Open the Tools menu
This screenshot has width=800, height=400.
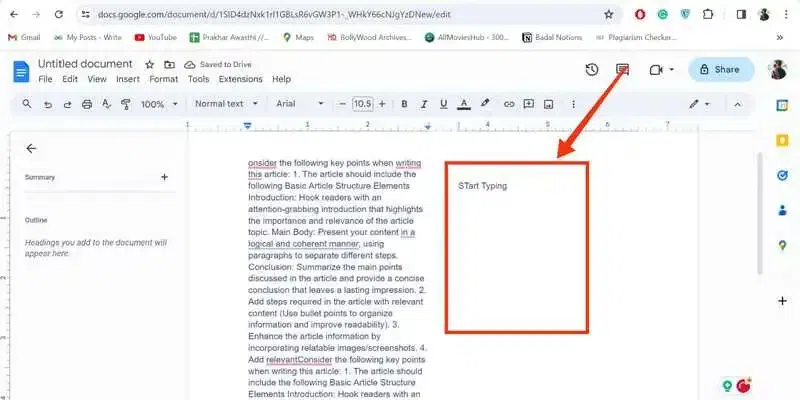[198, 79]
